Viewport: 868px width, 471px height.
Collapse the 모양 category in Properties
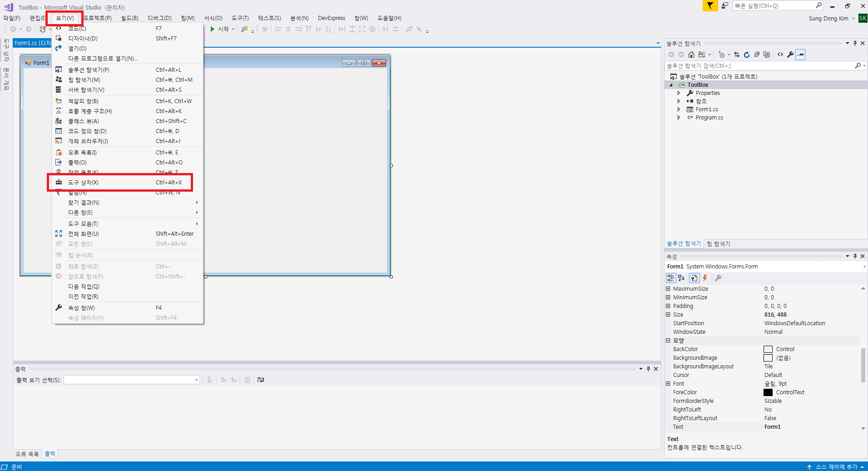point(668,341)
